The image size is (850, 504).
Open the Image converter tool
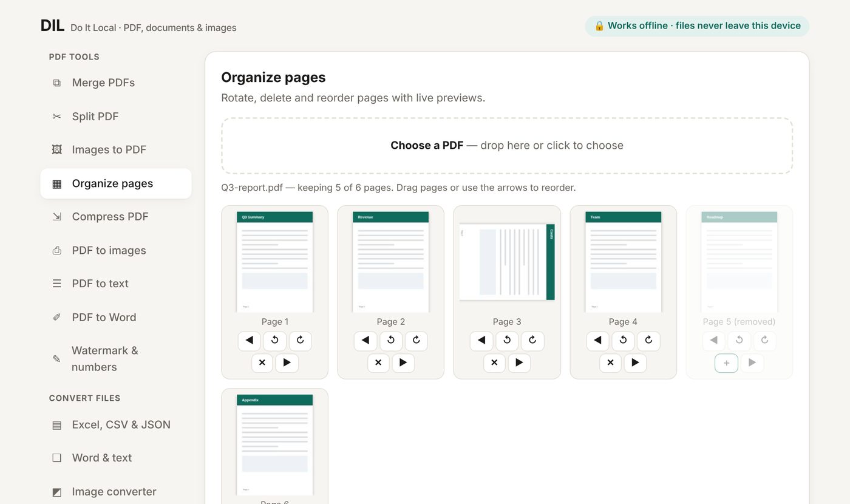coord(116,492)
